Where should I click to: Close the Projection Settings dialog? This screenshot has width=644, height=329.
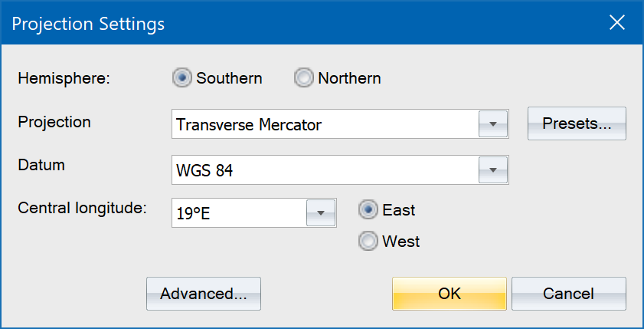(x=617, y=23)
